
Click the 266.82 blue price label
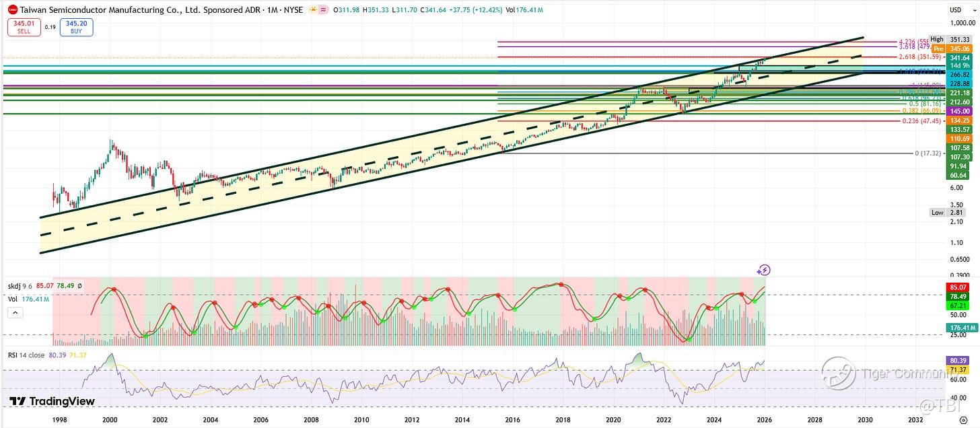[x=958, y=75]
